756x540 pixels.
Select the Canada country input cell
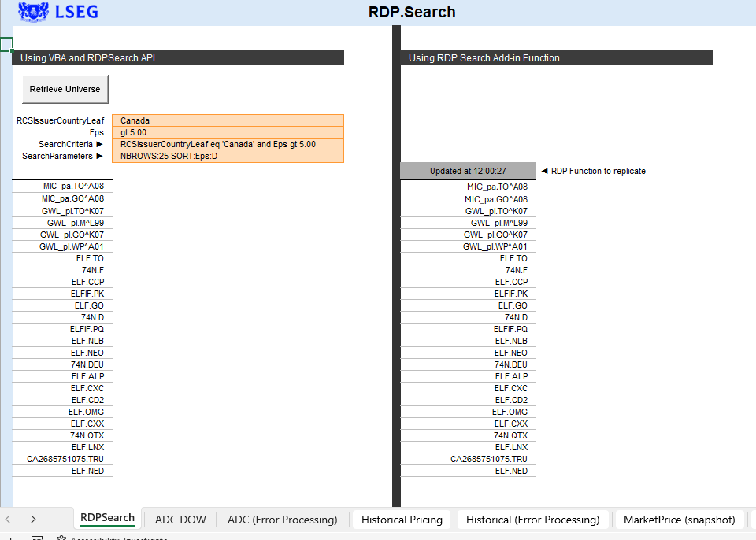click(x=228, y=120)
